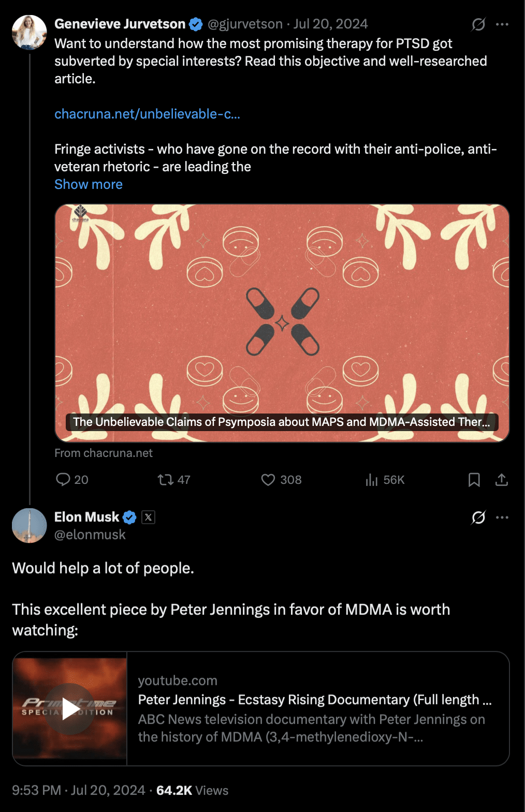Click Grok icon on Genevieve's post
This screenshot has height=812, width=525.
(x=478, y=24)
